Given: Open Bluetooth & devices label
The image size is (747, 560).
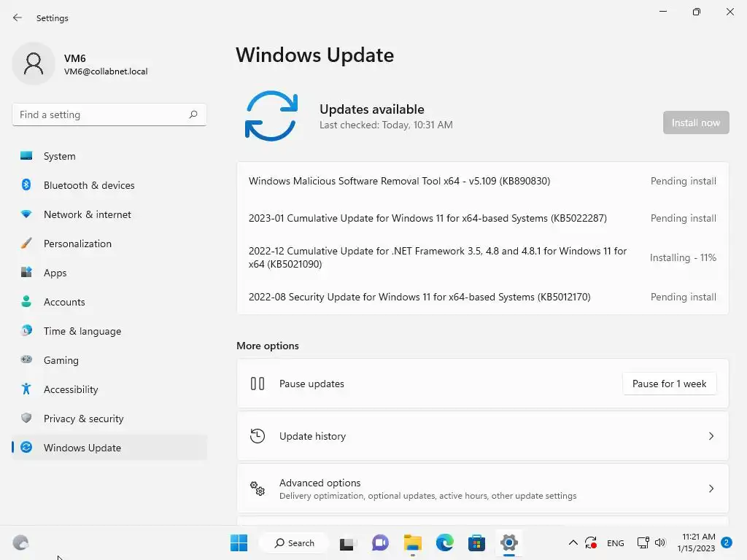Looking at the screenshot, I should click(89, 185).
